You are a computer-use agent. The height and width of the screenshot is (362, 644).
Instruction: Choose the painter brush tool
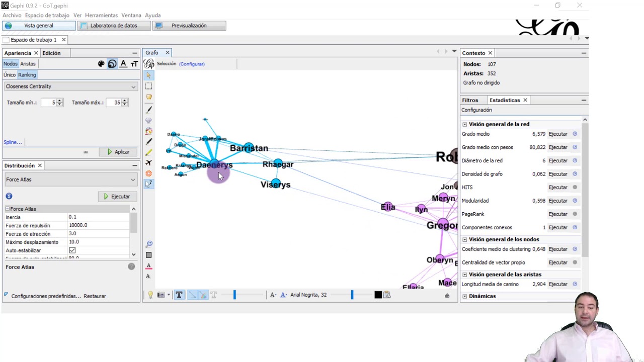click(148, 110)
